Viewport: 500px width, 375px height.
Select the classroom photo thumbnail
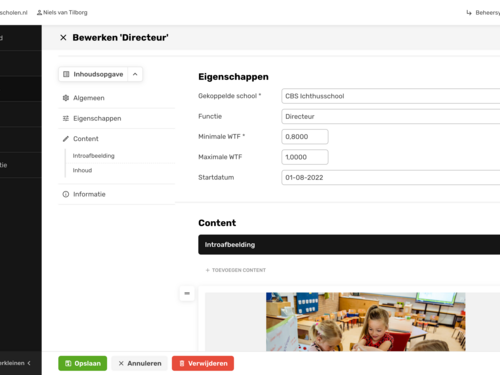tap(366, 322)
